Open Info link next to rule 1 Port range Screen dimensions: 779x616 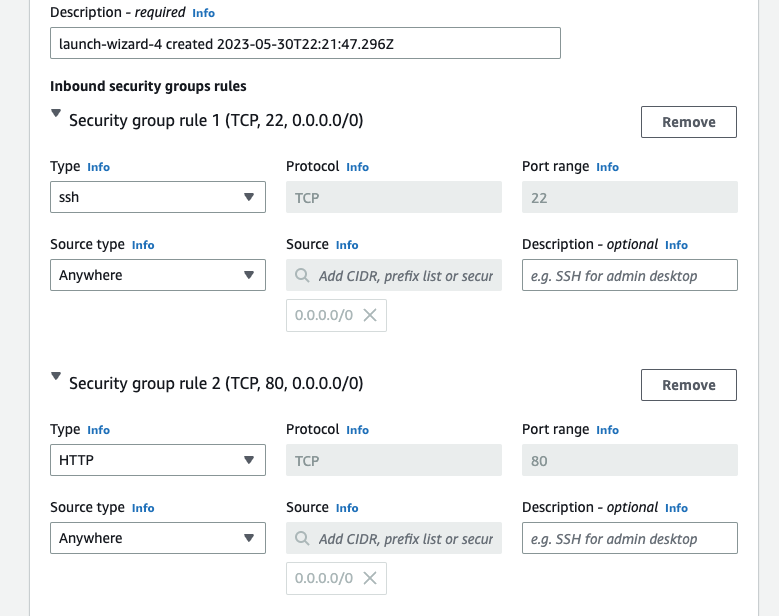point(607,167)
